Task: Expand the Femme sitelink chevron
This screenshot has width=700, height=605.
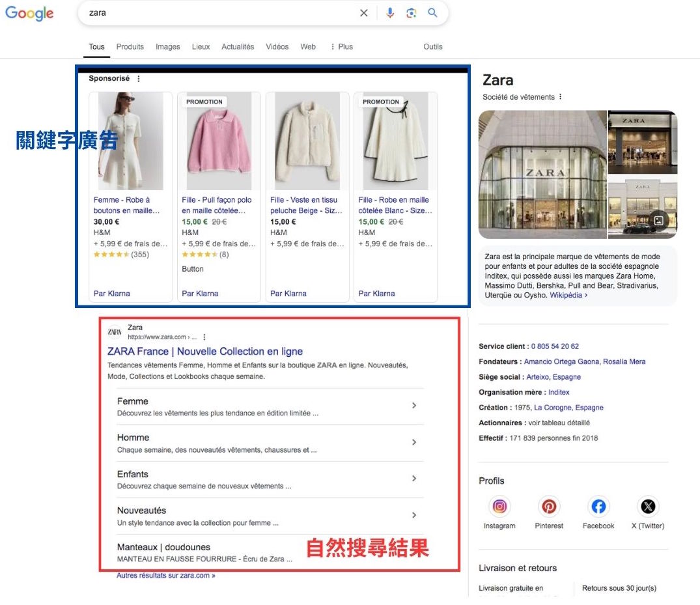Action: (414, 406)
